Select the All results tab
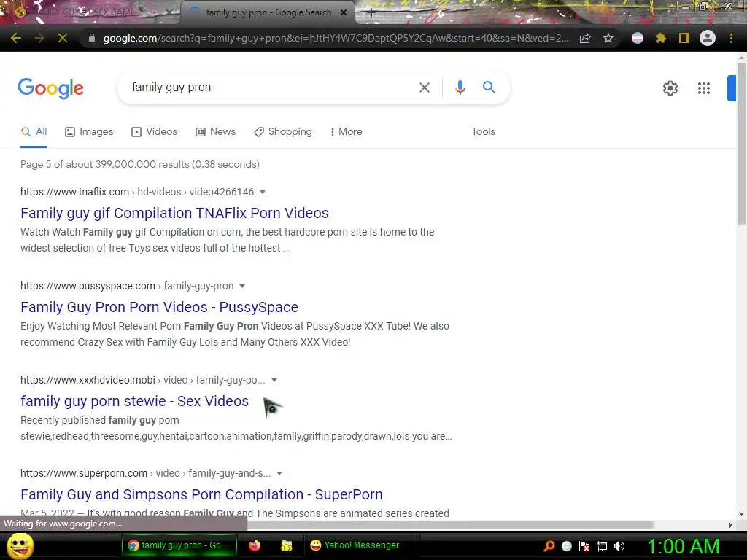 (x=34, y=132)
